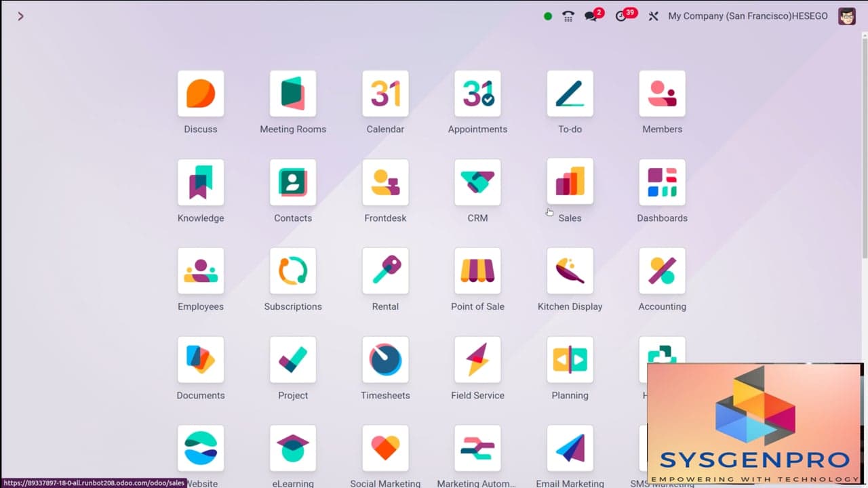868x488 pixels.
Task: Open the eLearning app
Action: [293, 449]
